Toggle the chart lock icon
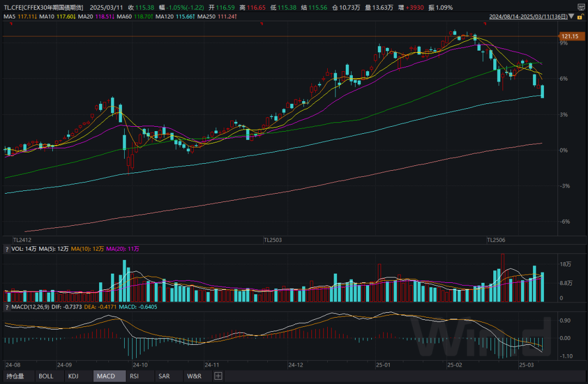The height and width of the screenshot is (384, 588). [x=579, y=17]
